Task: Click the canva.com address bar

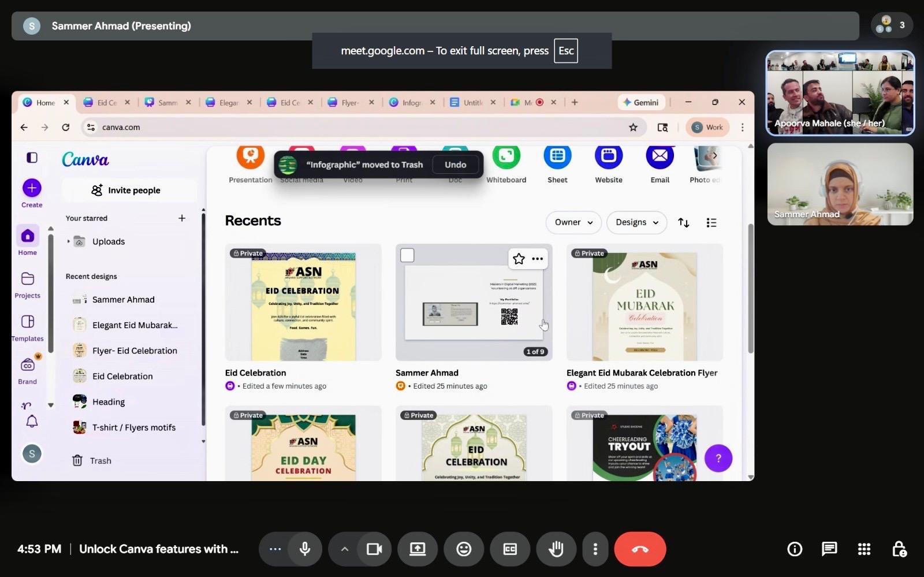Action: pyautogui.click(x=358, y=127)
